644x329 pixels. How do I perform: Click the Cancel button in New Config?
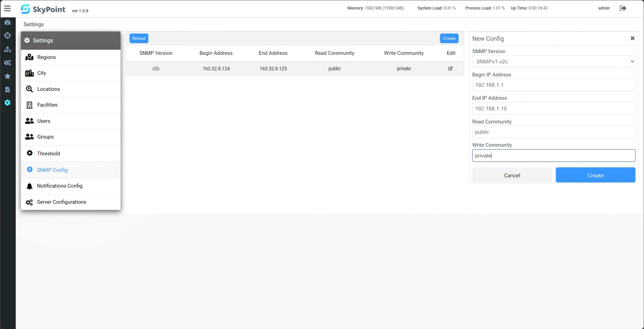point(512,175)
